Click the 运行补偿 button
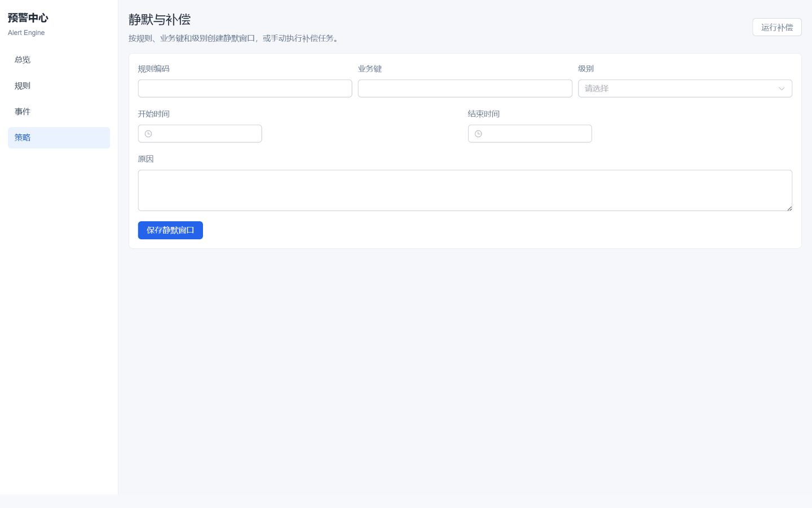812x508 pixels. [x=777, y=27]
